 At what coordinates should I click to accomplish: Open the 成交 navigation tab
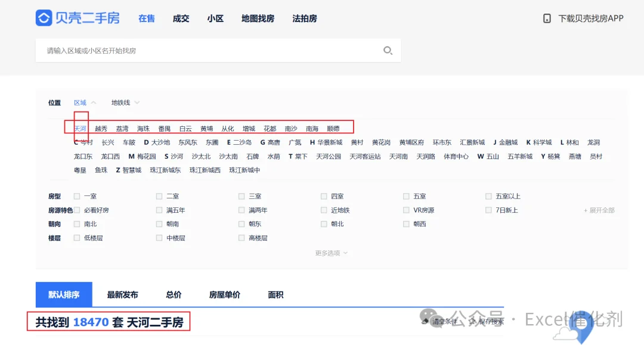181,18
